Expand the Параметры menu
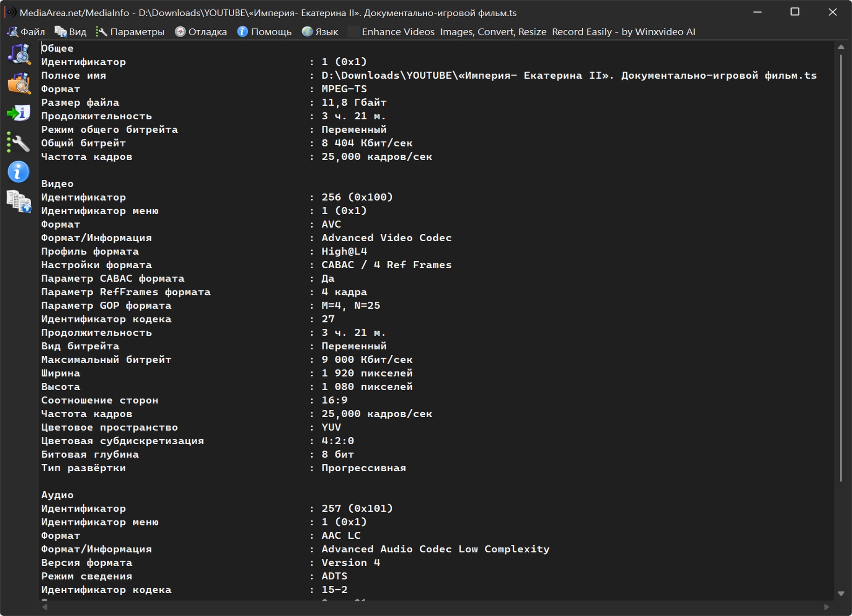This screenshot has height=616, width=852. pyautogui.click(x=130, y=32)
